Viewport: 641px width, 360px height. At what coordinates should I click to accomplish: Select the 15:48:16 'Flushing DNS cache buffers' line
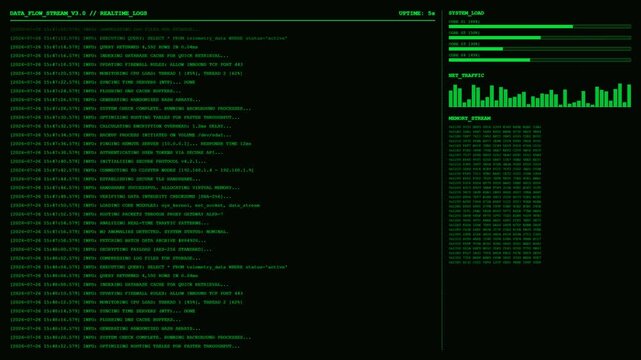tap(95, 320)
